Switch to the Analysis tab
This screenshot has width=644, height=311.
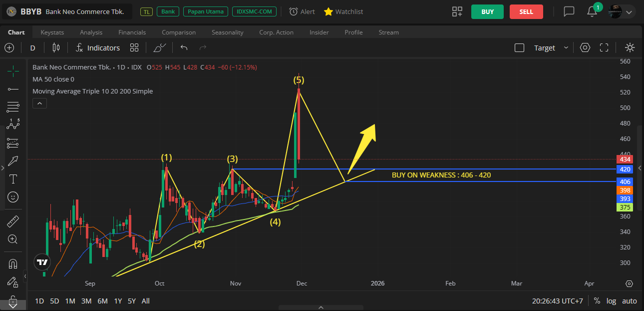[91, 32]
